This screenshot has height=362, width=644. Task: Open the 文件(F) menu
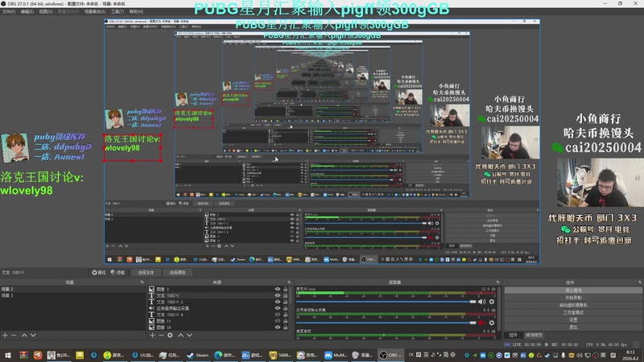(x=9, y=11)
